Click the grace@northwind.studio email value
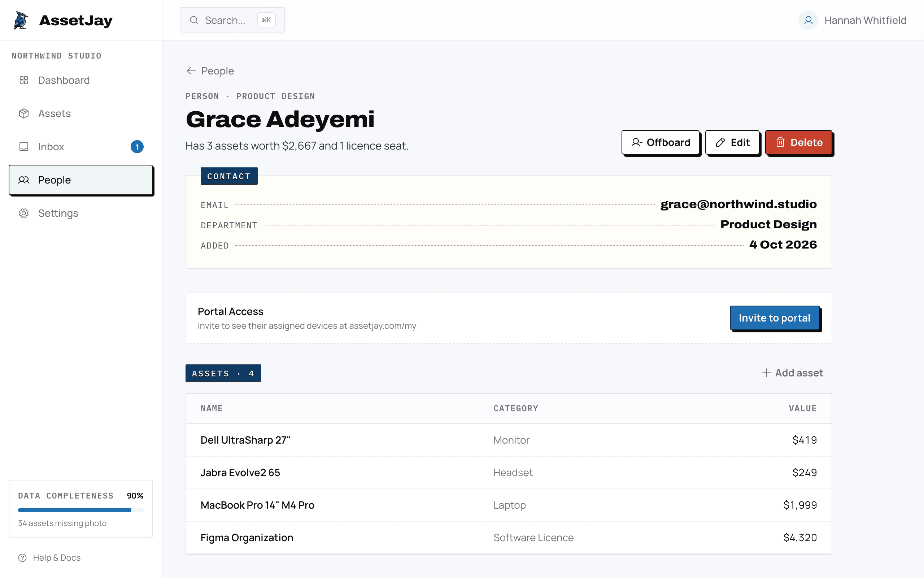 [738, 204]
